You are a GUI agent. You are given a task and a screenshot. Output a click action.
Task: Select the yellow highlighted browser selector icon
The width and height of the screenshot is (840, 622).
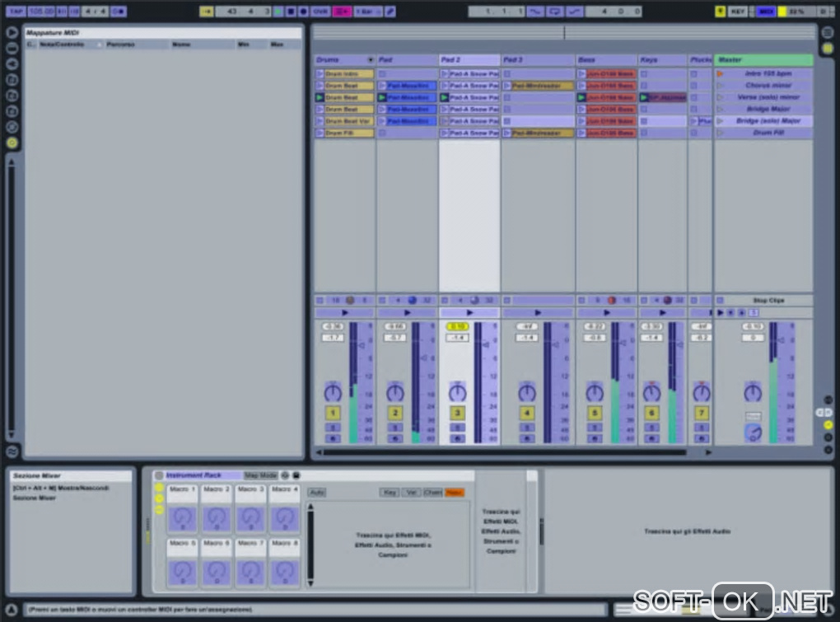pyautogui.click(x=12, y=143)
